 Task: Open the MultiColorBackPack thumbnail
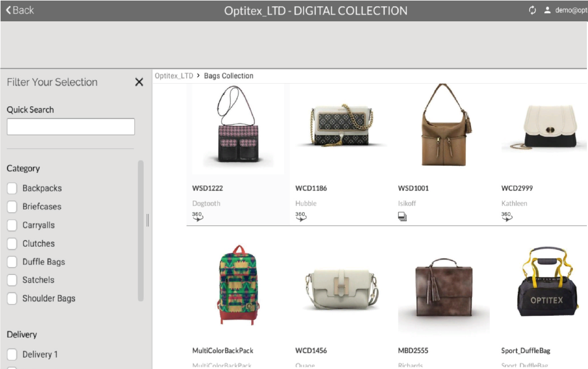coord(238,285)
